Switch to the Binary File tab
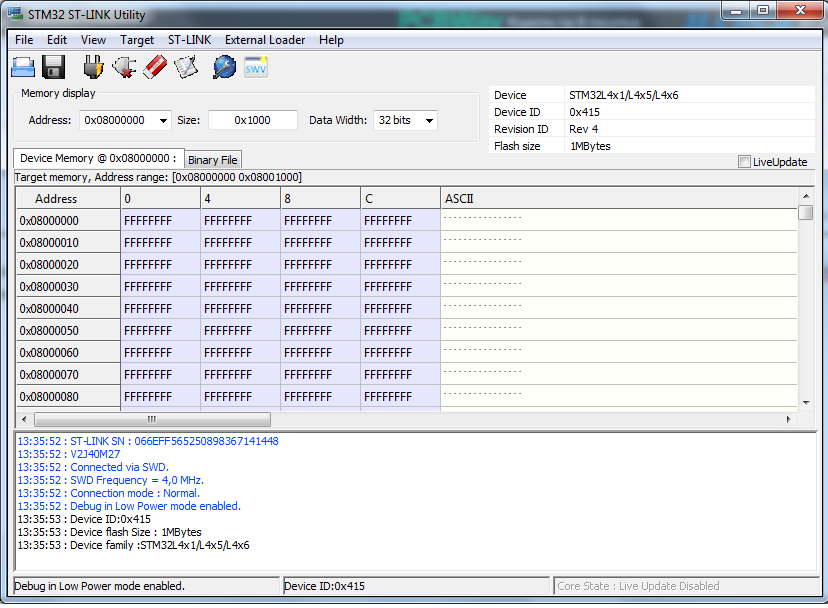 213,160
